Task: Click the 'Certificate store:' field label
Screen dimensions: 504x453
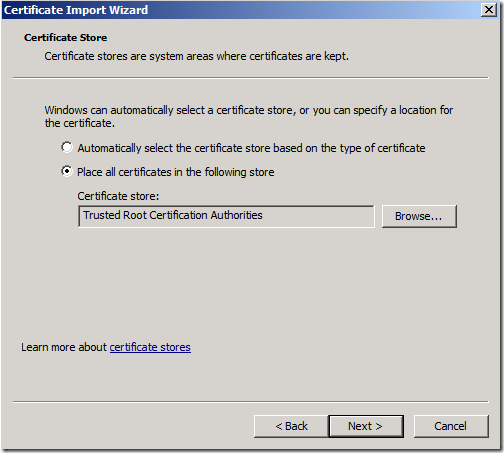Action: click(118, 196)
